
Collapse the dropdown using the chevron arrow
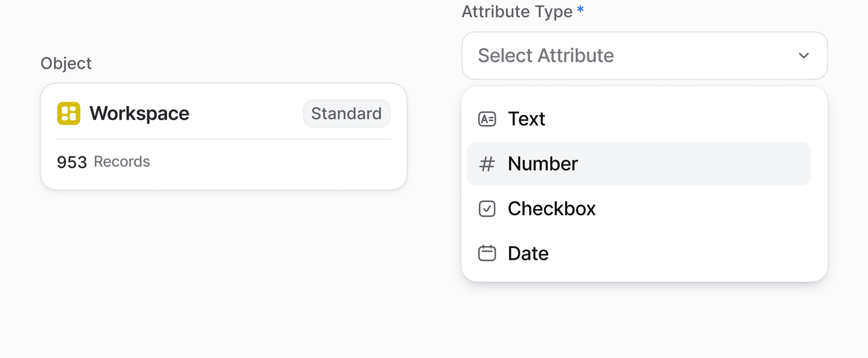click(x=804, y=56)
